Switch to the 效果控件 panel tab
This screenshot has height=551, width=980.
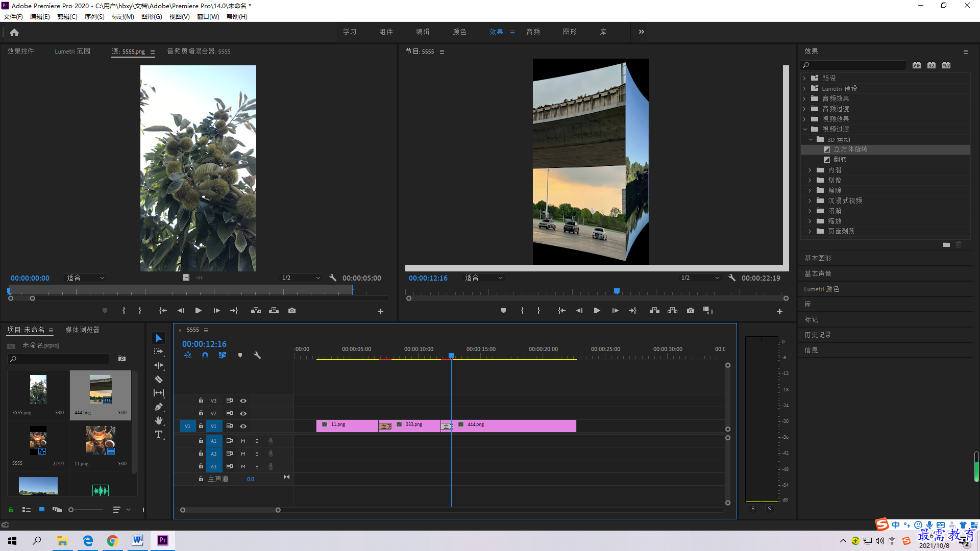20,51
